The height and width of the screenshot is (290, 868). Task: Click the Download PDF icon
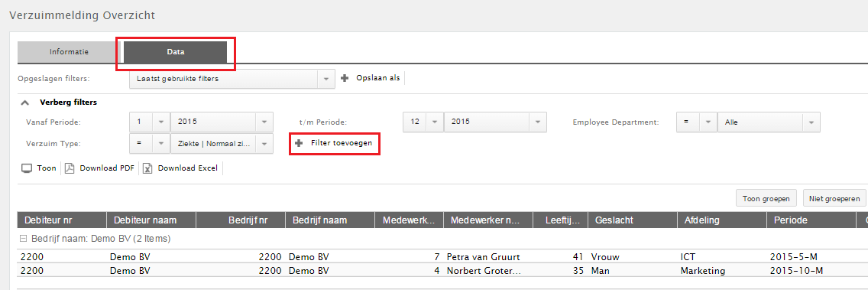[70, 168]
